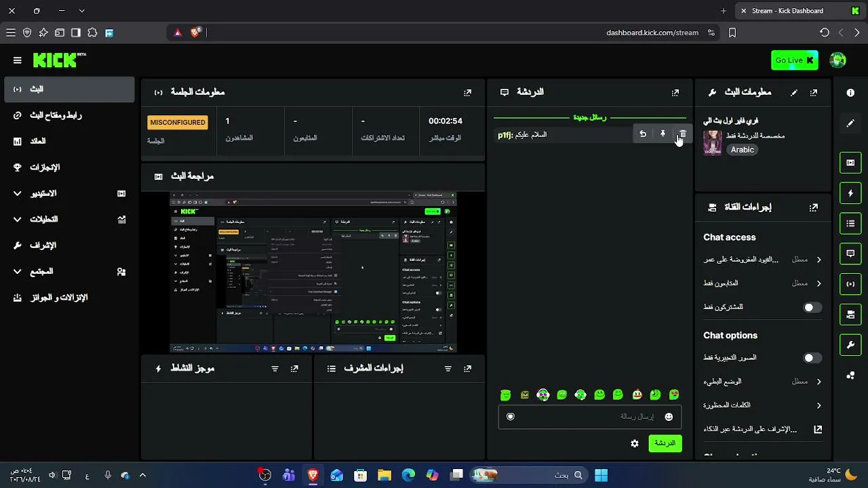Click the Arabic language tag

coord(742,150)
